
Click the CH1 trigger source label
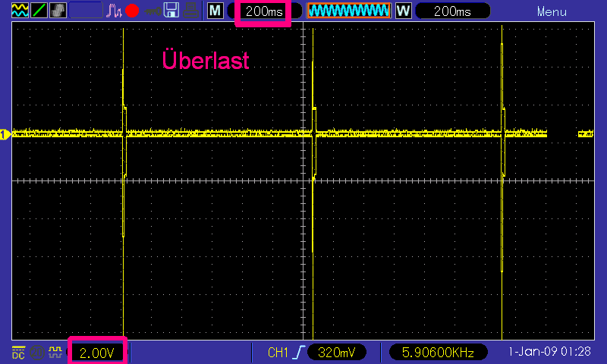[278, 353]
